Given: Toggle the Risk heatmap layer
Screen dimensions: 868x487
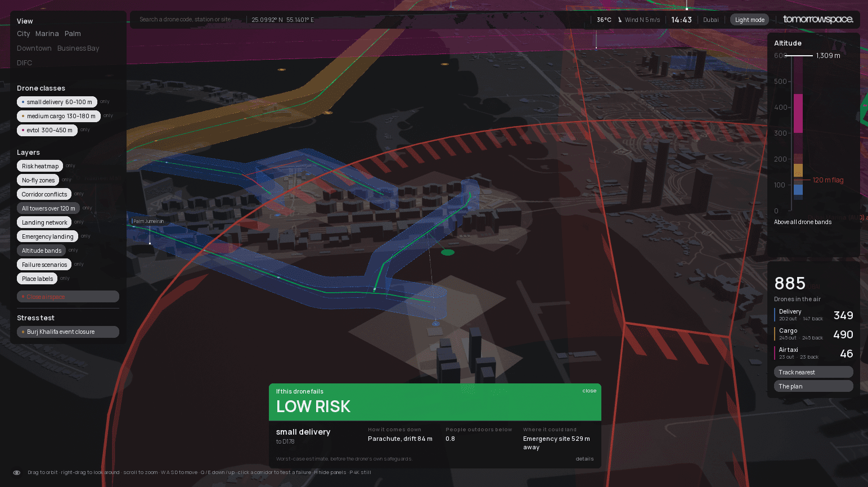Looking at the screenshot, I should tap(40, 166).
